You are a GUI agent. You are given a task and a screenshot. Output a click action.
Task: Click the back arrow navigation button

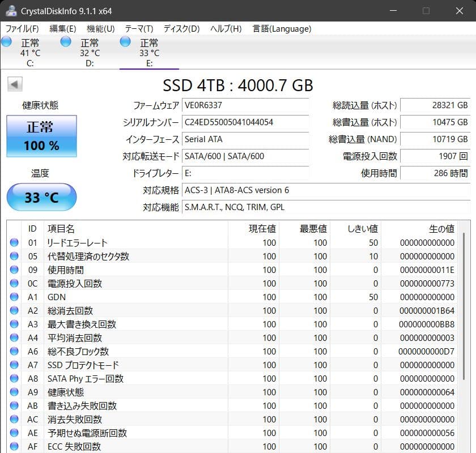click(x=14, y=84)
